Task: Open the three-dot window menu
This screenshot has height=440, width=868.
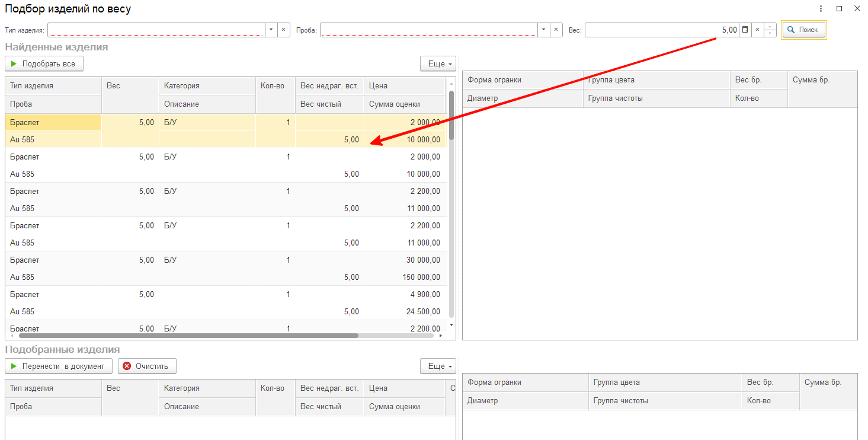Action: pos(821,9)
